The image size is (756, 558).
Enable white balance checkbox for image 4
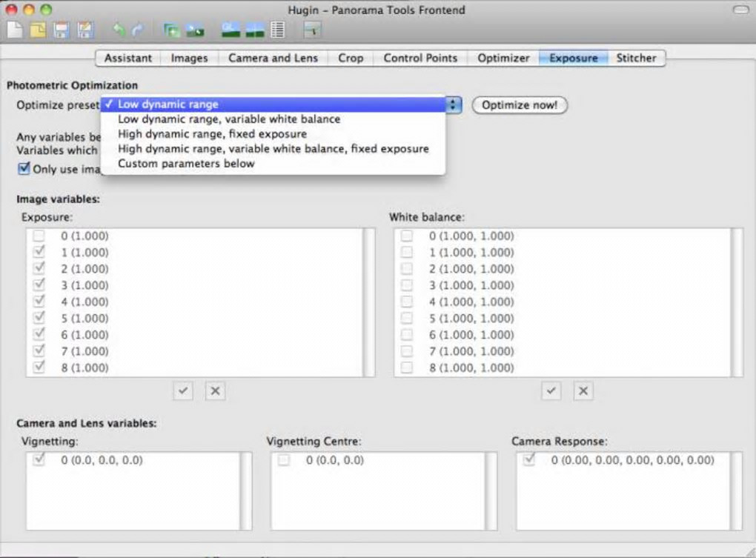[407, 302]
